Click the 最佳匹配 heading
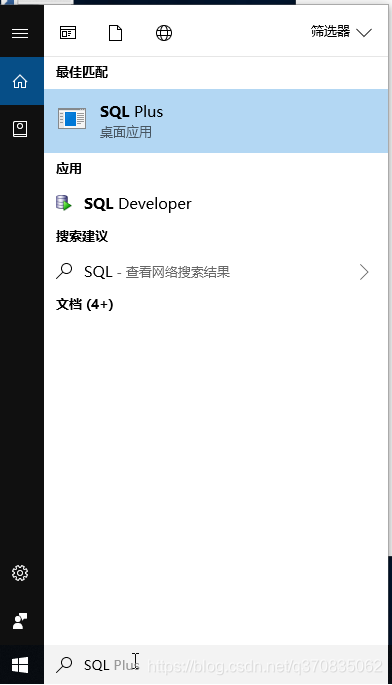The height and width of the screenshot is (685, 392). [82, 72]
